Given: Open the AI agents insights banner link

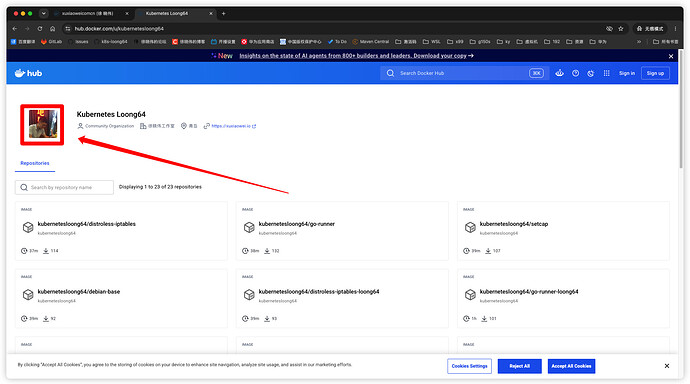Looking at the screenshot, I should coord(356,56).
